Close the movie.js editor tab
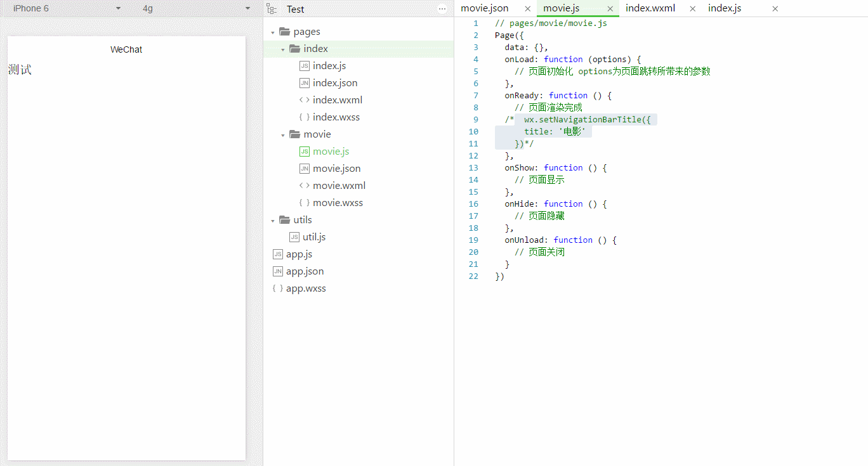868x466 pixels. (x=610, y=9)
